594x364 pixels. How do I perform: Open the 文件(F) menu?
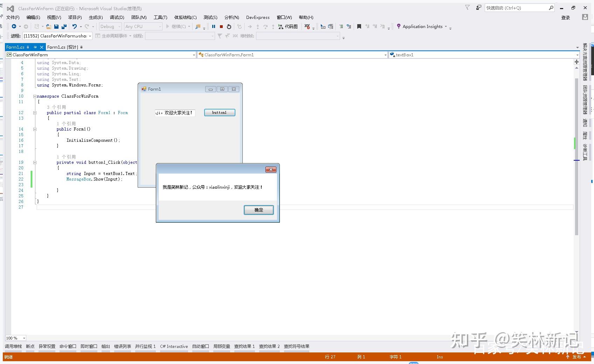click(13, 17)
